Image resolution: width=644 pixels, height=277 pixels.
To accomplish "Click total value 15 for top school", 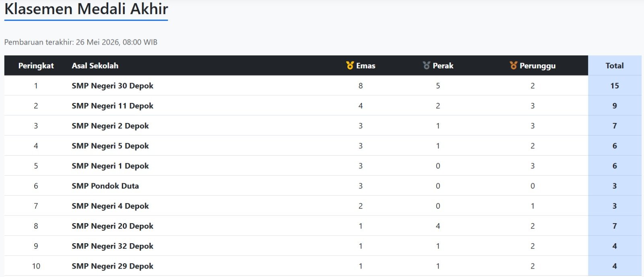I will point(615,86).
